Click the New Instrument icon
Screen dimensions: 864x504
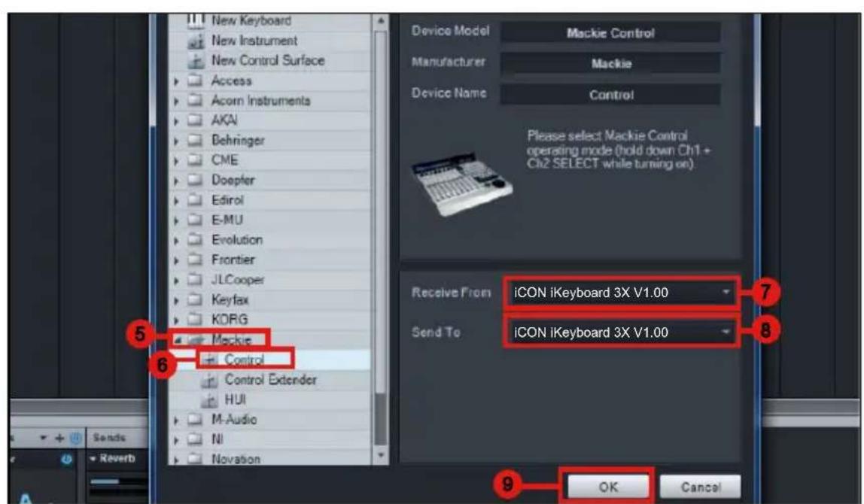tap(196, 41)
